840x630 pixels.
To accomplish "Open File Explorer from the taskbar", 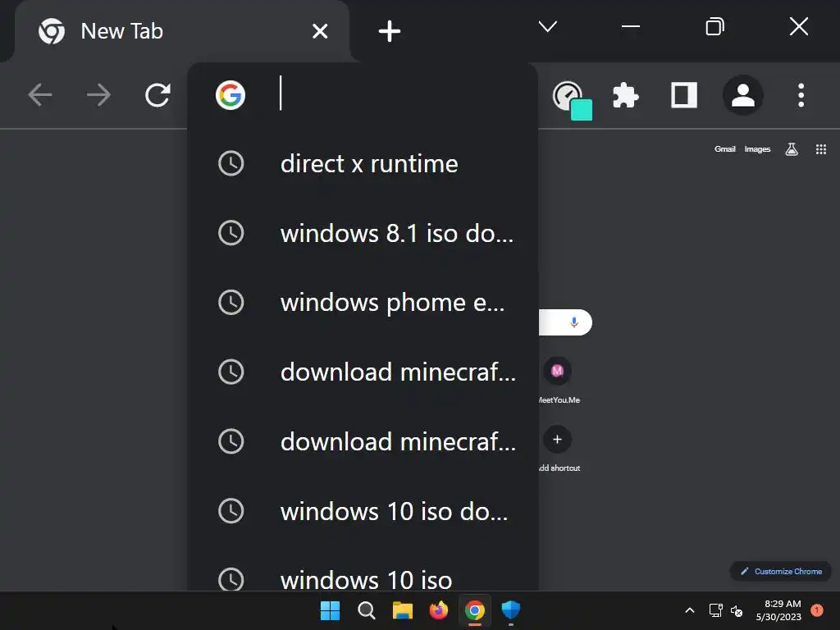I will (x=402, y=610).
